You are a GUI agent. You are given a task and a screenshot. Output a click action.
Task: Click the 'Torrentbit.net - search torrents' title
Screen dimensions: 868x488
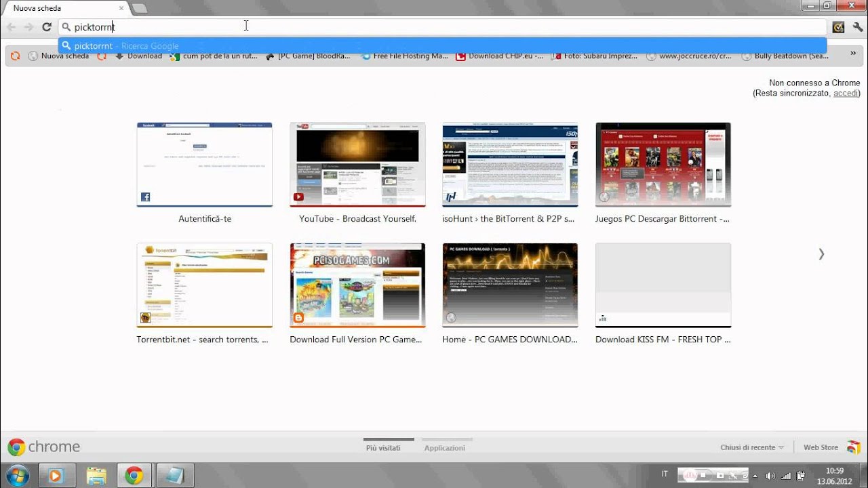(202, 340)
